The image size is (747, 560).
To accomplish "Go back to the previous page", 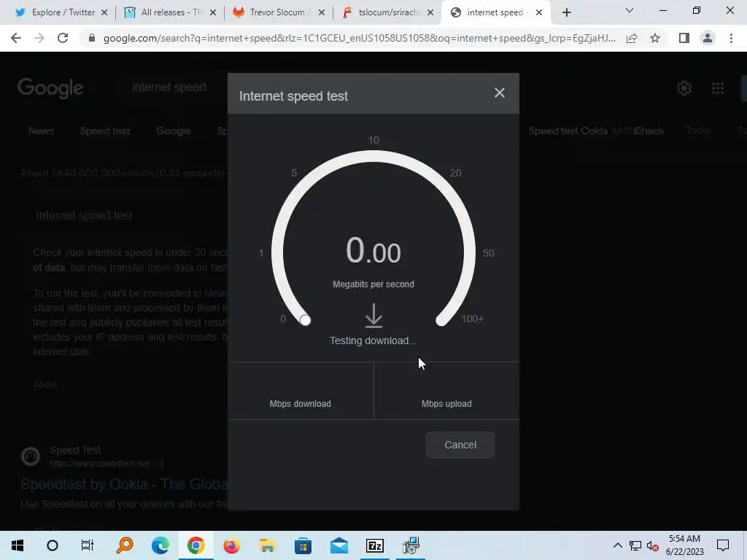I will [16, 38].
